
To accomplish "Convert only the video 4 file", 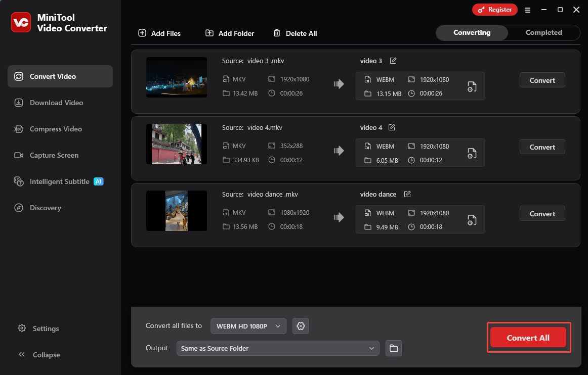I will pos(542,147).
